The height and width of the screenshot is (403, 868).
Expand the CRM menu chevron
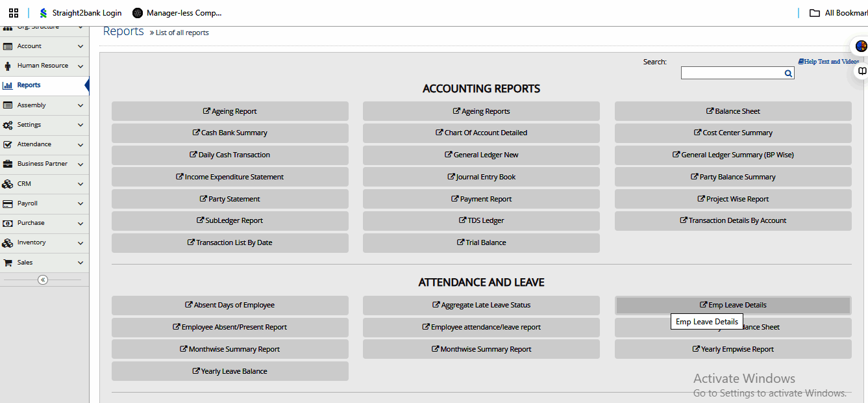tap(81, 184)
